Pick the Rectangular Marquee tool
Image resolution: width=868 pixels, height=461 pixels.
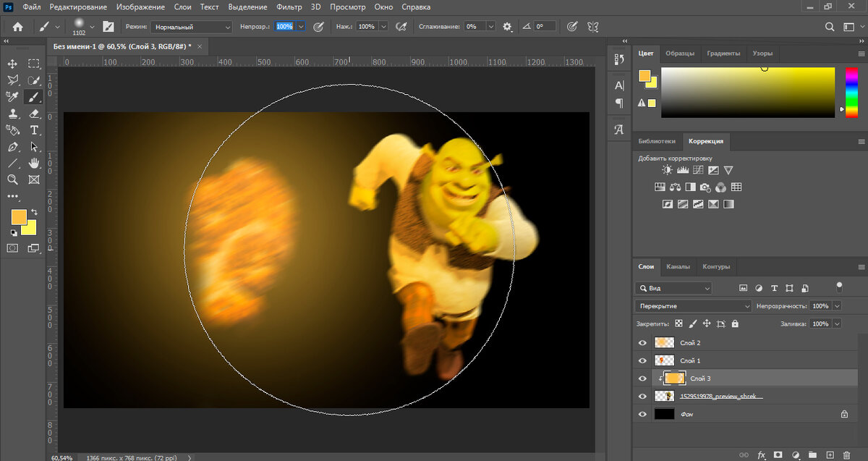click(33, 64)
